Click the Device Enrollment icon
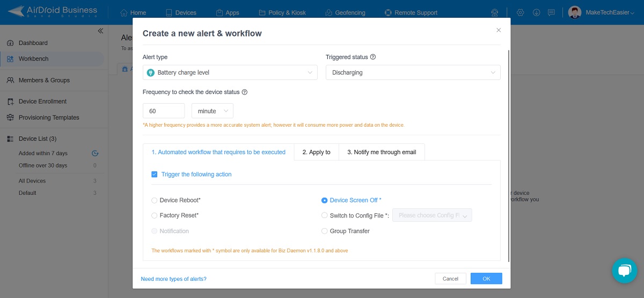644x298 pixels. click(10, 101)
